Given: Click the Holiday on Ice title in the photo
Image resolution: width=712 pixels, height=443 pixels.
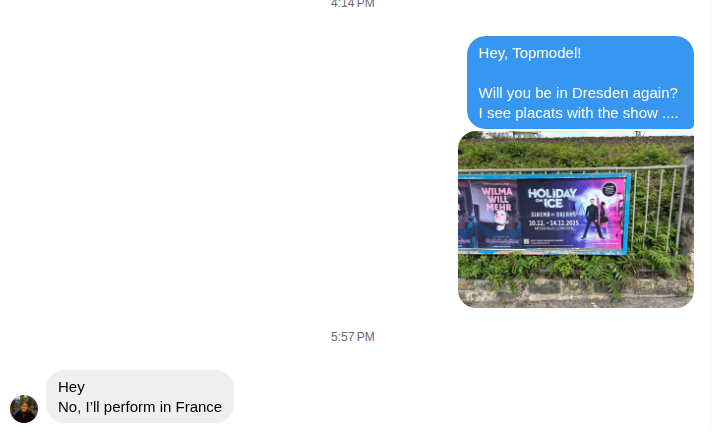Looking at the screenshot, I should coord(552,198).
